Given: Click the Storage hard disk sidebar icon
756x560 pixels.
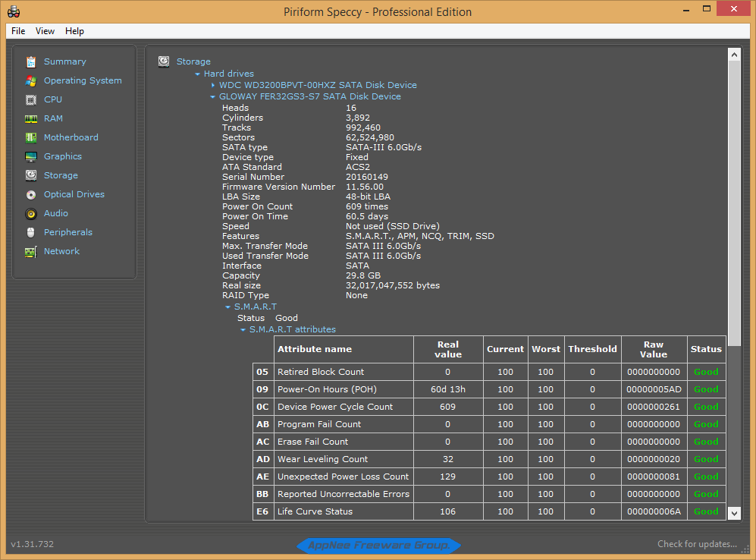Looking at the screenshot, I should click(x=31, y=175).
